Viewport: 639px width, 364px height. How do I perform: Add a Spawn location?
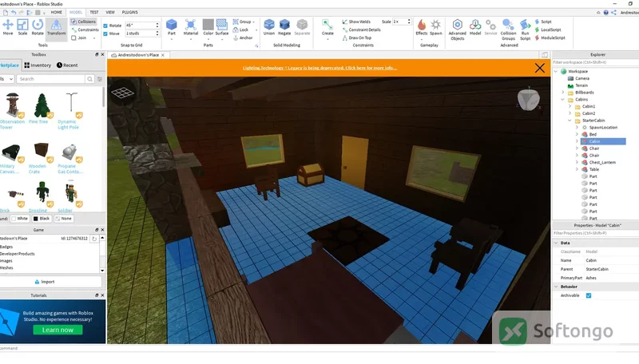[x=435, y=27]
